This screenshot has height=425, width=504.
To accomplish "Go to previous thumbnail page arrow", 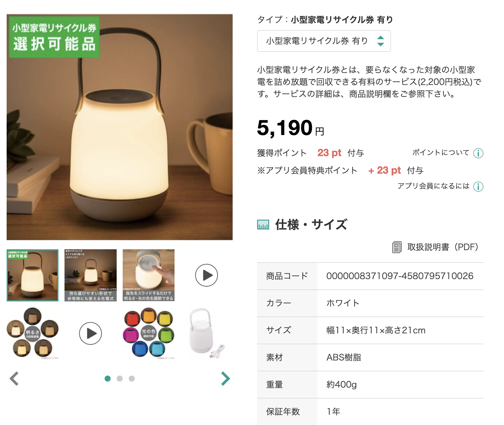I will [x=14, y=379].
